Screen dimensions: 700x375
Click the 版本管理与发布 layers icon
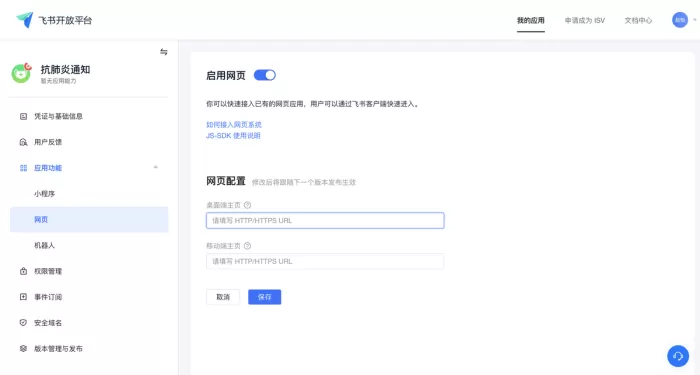coord(23,349)
